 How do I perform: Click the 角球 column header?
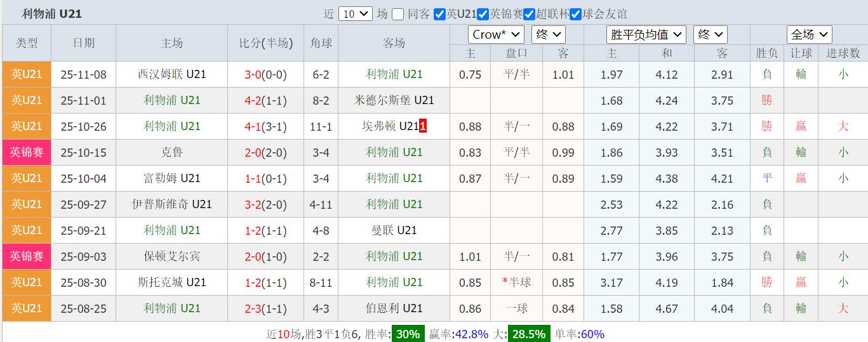pos(321,43)
